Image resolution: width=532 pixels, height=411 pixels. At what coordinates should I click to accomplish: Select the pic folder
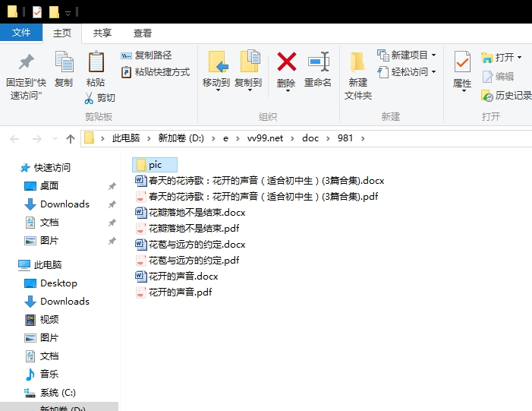click(155, 165)
